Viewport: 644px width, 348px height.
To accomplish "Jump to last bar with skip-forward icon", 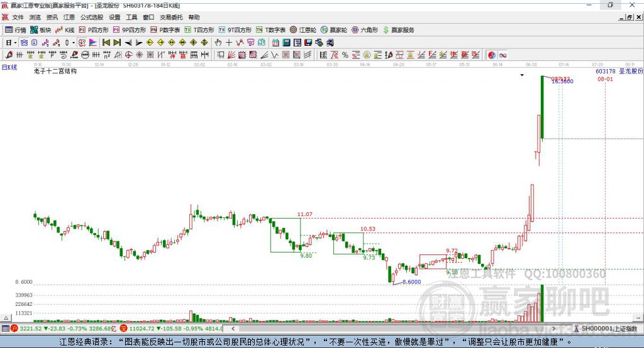I will pyautogui.click(x=117, y=43).
